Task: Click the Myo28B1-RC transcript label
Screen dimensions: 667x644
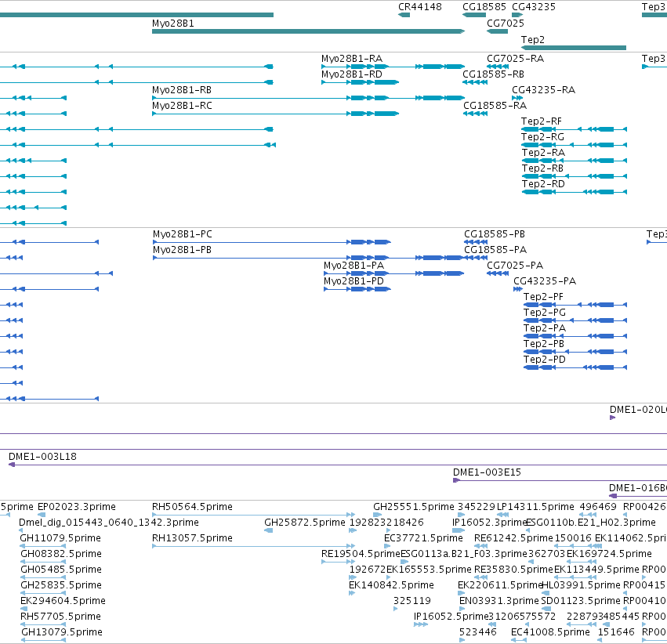Action: [x=182, y=106]
